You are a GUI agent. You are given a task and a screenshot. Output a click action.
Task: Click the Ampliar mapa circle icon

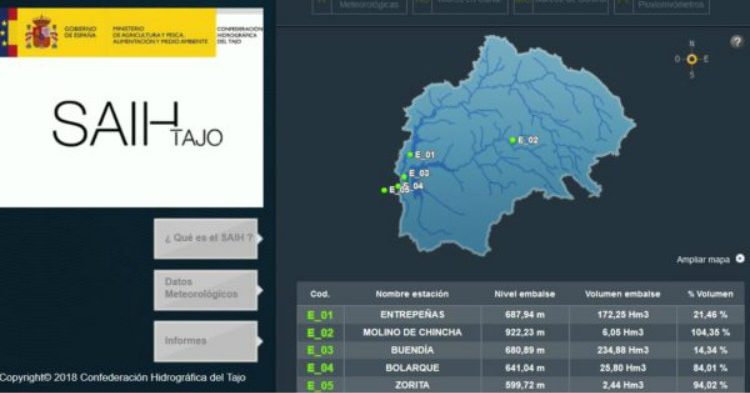tap(740, 259)
